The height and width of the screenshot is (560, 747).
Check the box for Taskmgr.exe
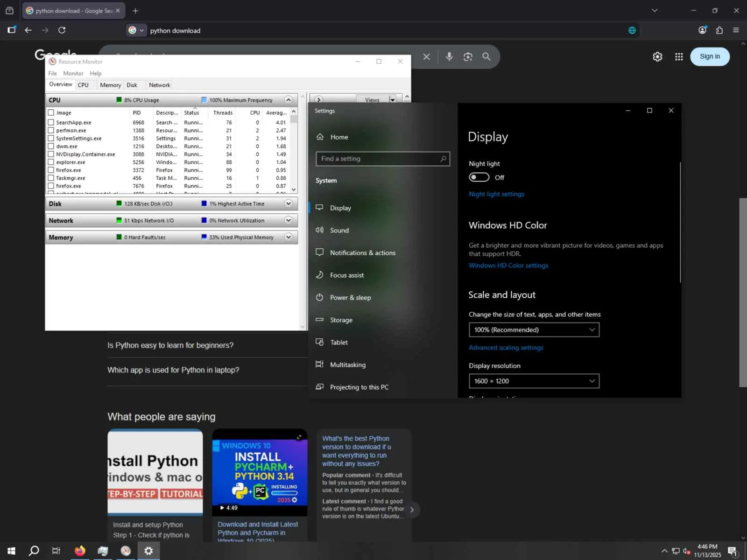51,178
